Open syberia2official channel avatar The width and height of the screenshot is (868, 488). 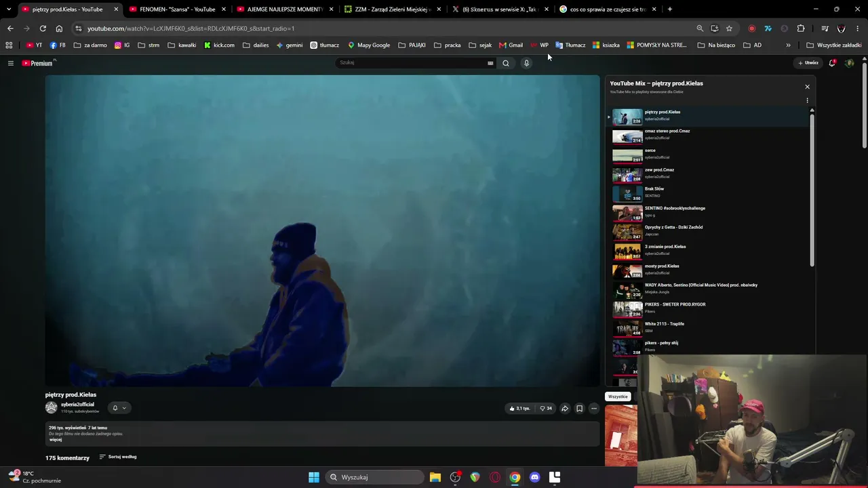pos(52,407)
